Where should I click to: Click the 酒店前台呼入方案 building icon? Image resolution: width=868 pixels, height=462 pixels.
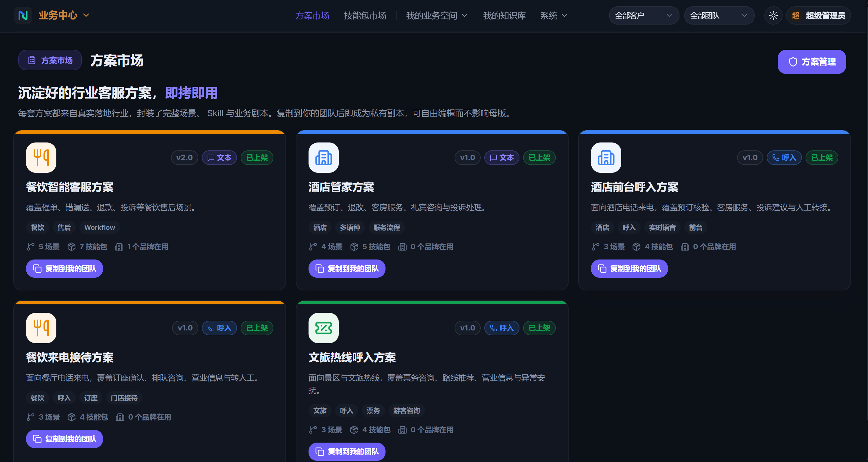click(606, 157)
